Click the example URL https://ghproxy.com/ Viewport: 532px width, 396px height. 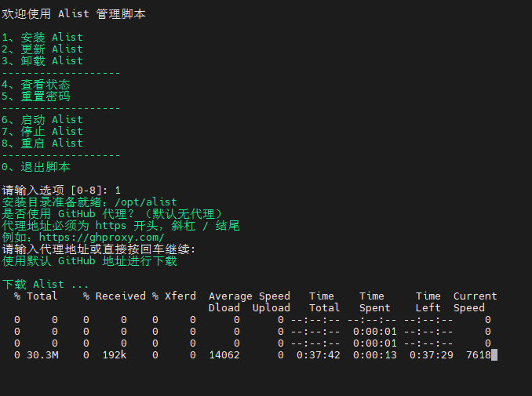pos(102,238)
